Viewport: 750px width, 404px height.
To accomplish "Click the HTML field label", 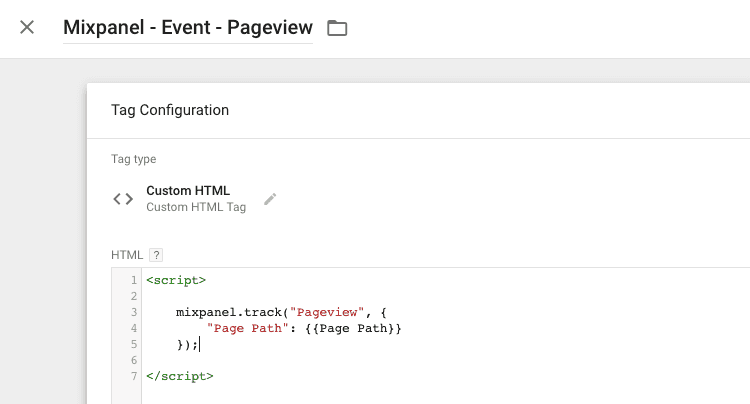I will pyautogui.click(x=127, y=255).
